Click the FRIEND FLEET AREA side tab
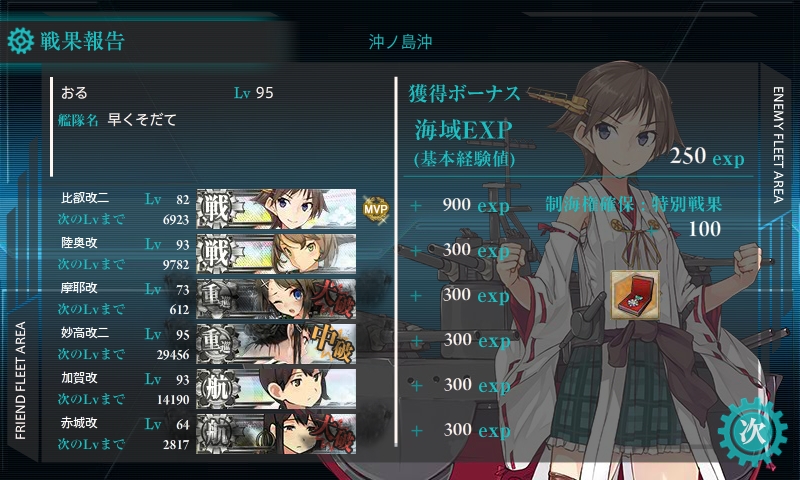The height and width of the screenshot is (480, 800). coord(20,381)
